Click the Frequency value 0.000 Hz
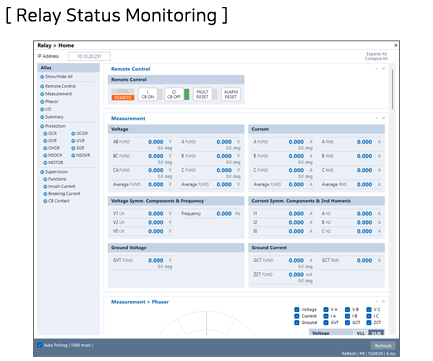 (228, 214)
